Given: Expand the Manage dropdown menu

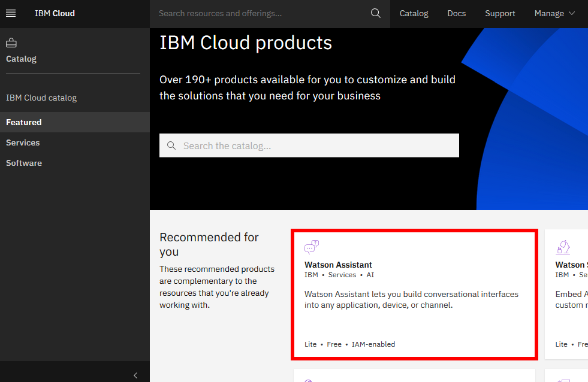Looking at the screenshot, I should pos(554,14).
